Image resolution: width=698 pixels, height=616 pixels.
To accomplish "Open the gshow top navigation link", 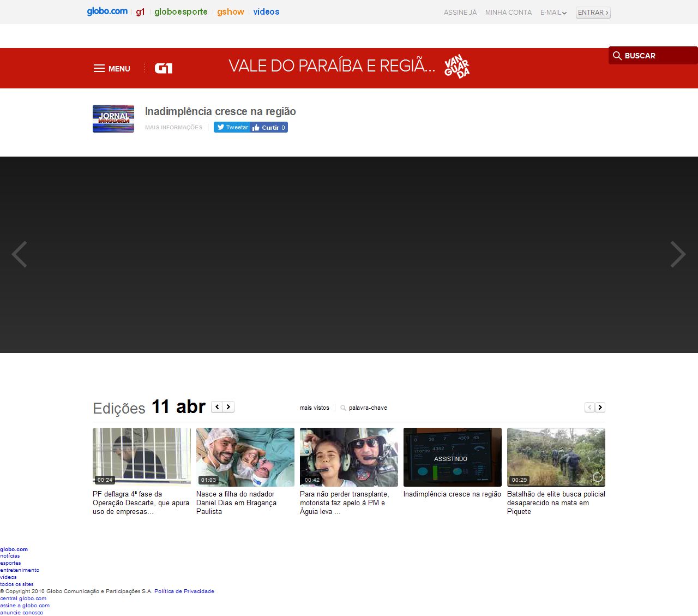I will coord(231,12).
